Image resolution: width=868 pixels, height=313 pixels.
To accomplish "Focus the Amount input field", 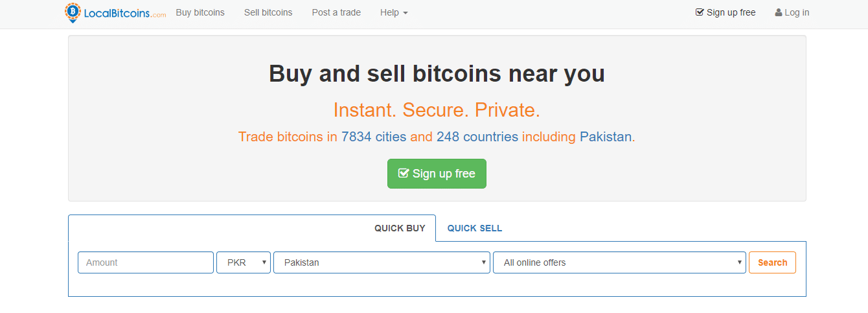I will pyautogui.click(x=146, y=262).
